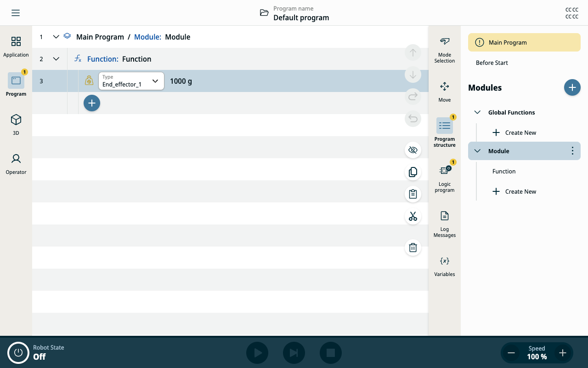Click Create New under Global Functions

(514, 132)
